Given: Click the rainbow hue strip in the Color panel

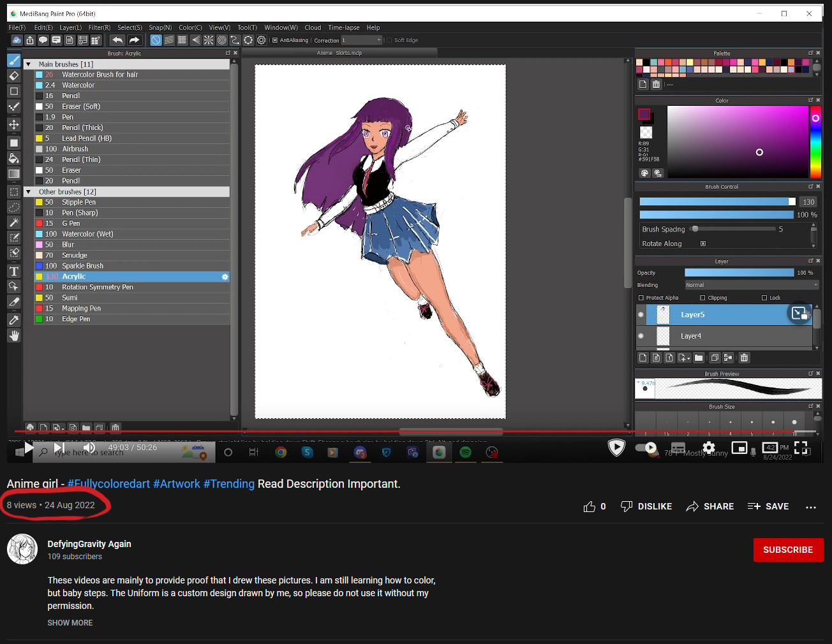Looking at the screenshot, I should point(815,142).
